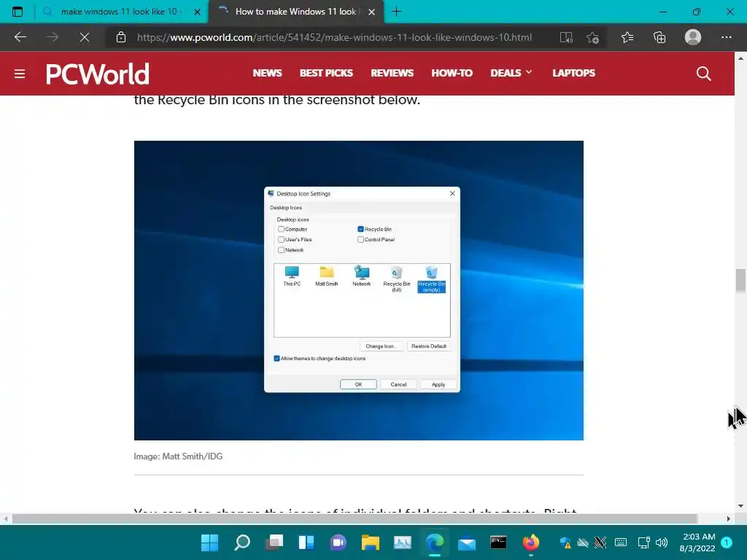
Task: Click the 'Image: Matt Smith/IDG' caption
Action: pyautogui.click(x=178, y=456)
